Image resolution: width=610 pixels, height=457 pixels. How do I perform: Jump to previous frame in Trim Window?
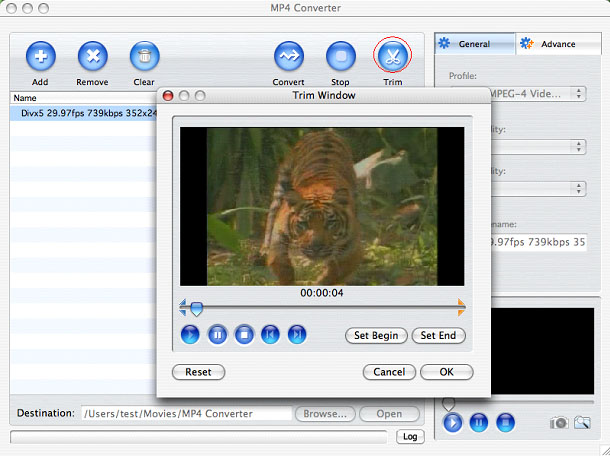[270, 335]
